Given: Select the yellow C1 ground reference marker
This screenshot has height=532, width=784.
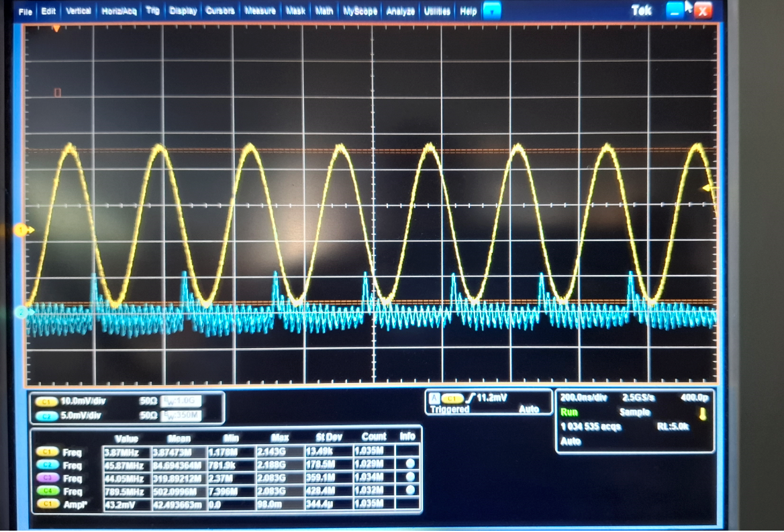Looking at the screenshot, I should click(x=23, y=230).
